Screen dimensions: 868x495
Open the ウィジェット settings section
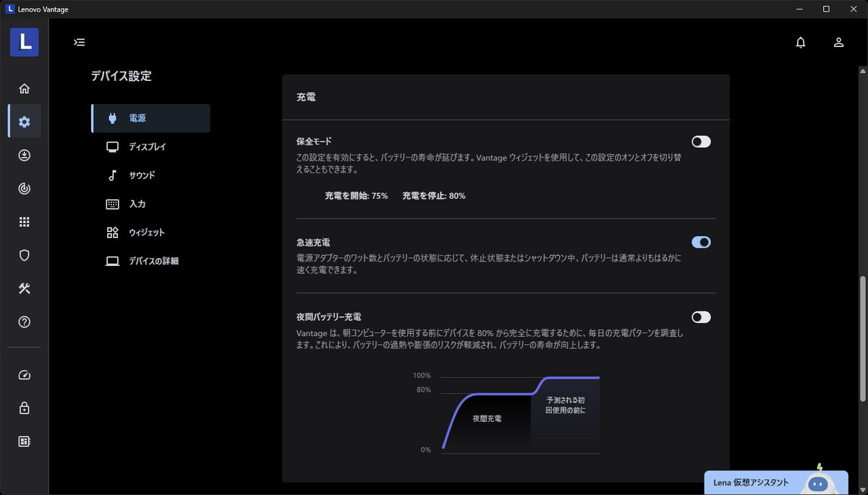click(x=150, y=233)
